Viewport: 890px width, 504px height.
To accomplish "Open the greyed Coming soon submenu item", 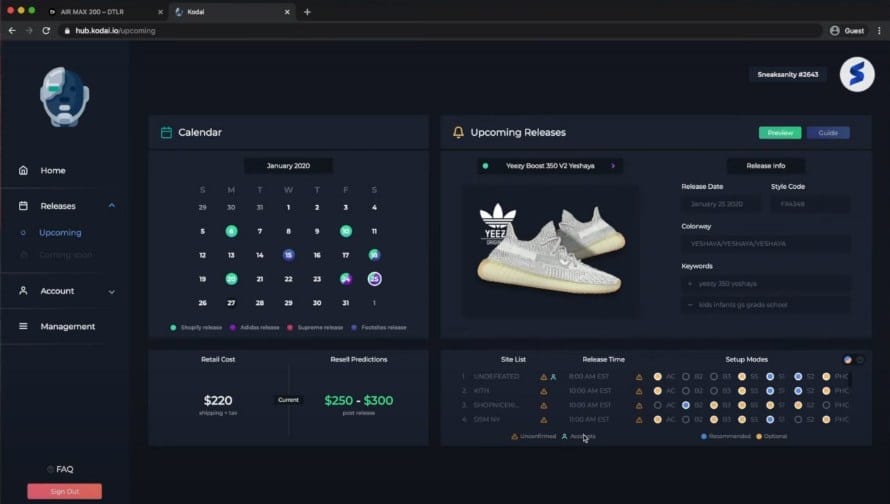I will click(65, 255).
